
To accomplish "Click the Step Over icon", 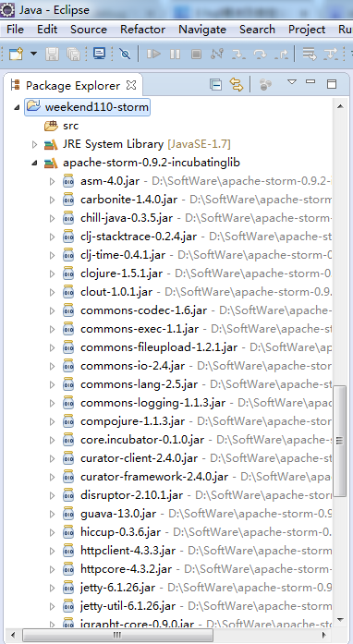I will click(x=260, y=54).
